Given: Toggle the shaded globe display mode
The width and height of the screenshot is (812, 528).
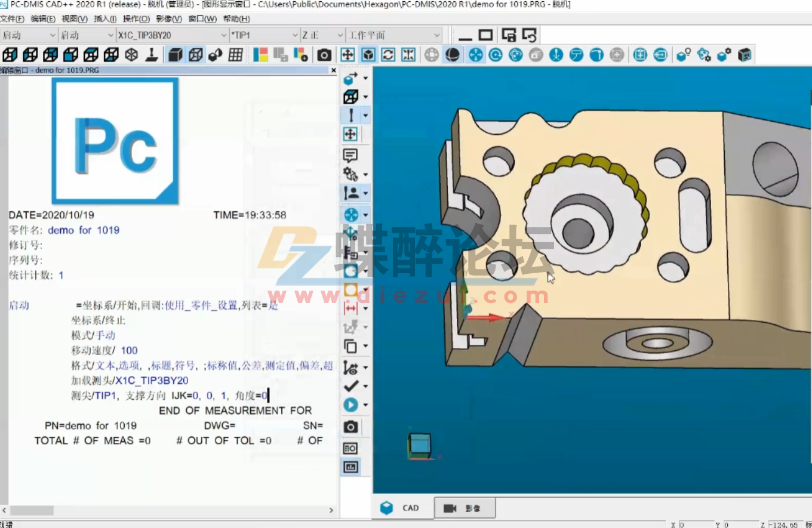Looking at the screenshot, I should (x=453, y=54).
